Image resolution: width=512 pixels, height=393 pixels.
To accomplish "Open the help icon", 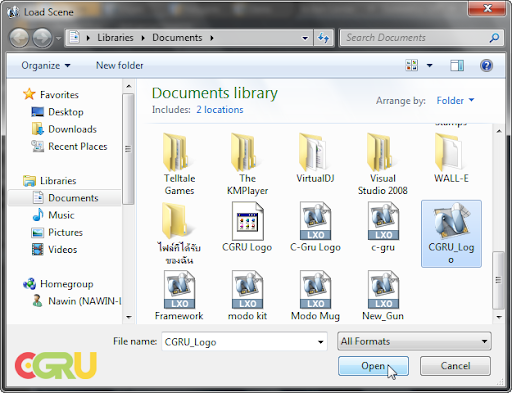I will (486, 65).
